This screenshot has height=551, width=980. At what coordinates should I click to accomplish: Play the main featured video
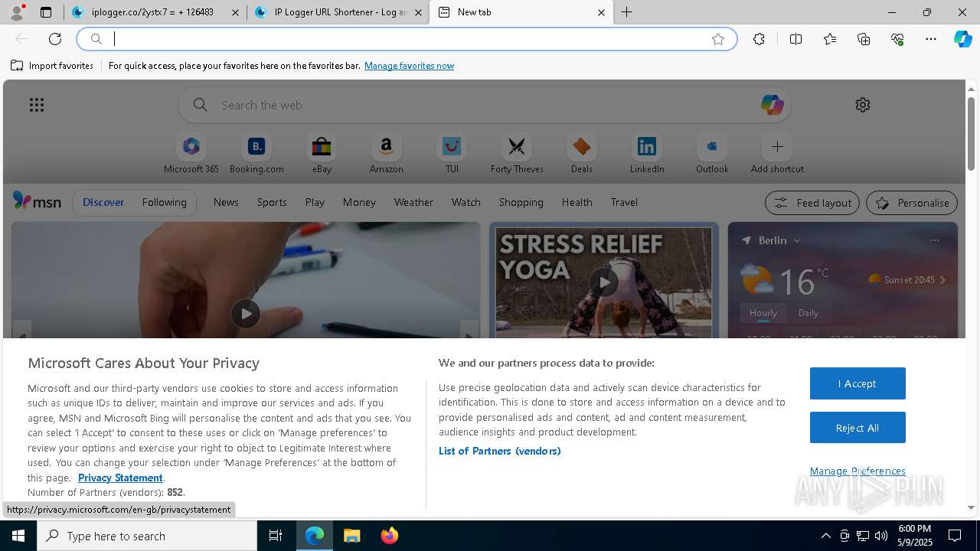245,313
